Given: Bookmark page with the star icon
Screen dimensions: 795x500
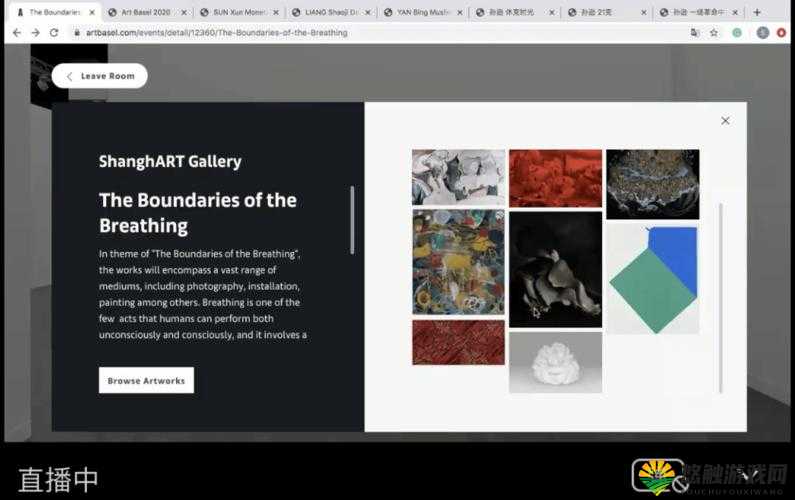Looking at the screenshot, I should (714, 33).
